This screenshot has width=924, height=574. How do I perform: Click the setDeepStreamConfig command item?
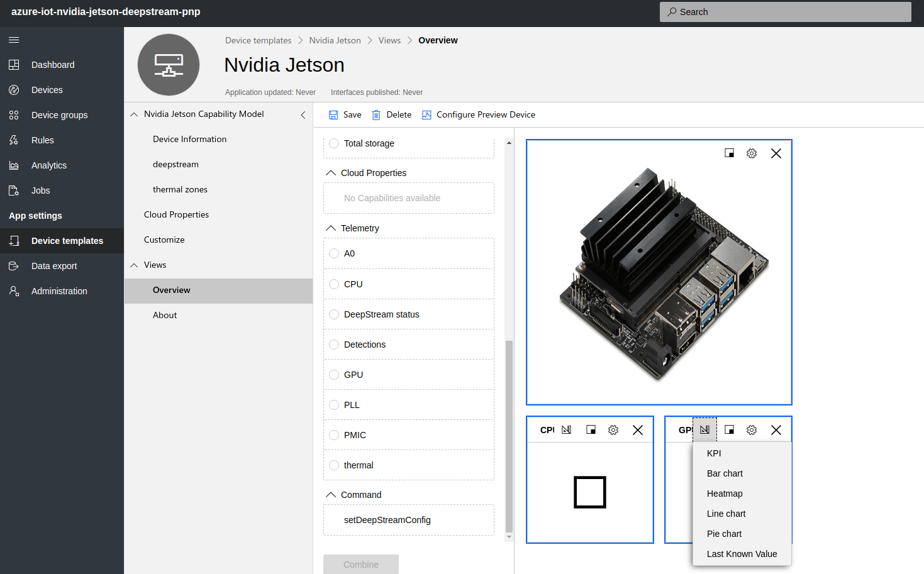[409, 520]
